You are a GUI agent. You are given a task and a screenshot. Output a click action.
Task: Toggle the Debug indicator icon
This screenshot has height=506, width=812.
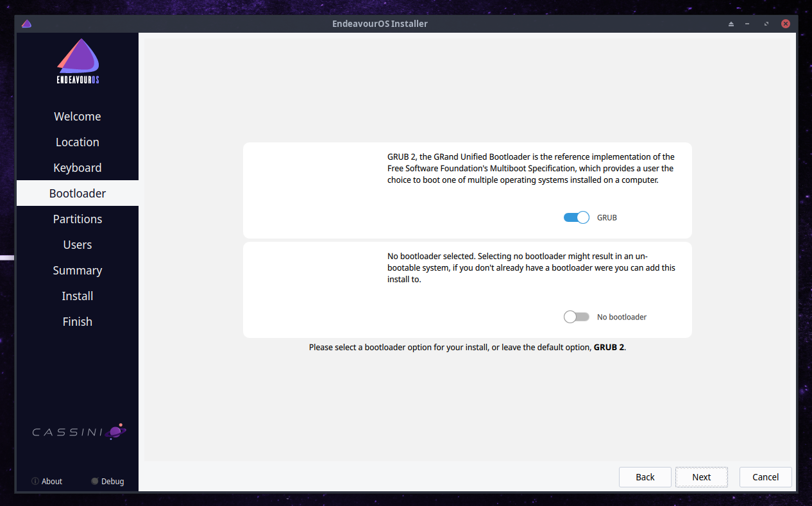(95, 481)
